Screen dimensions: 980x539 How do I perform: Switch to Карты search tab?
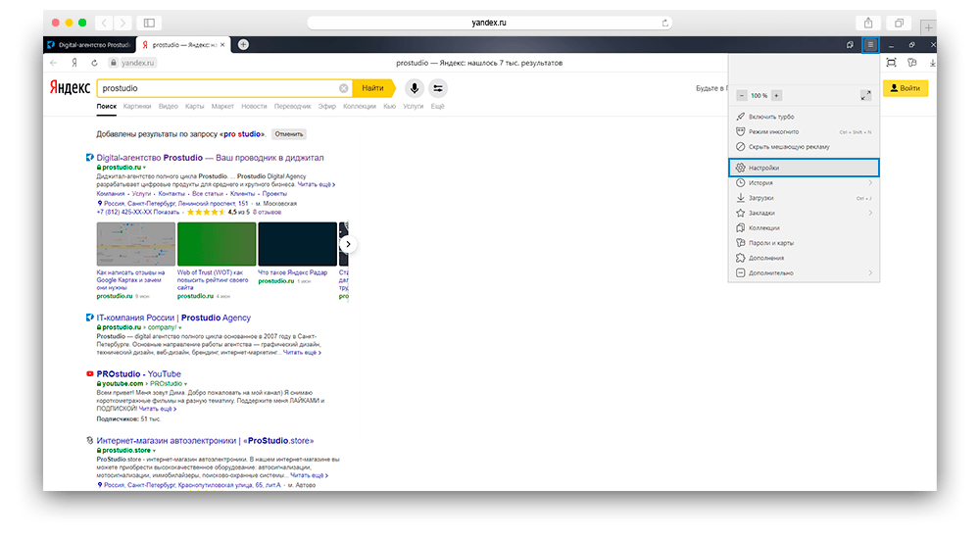(x=194, y=106)
